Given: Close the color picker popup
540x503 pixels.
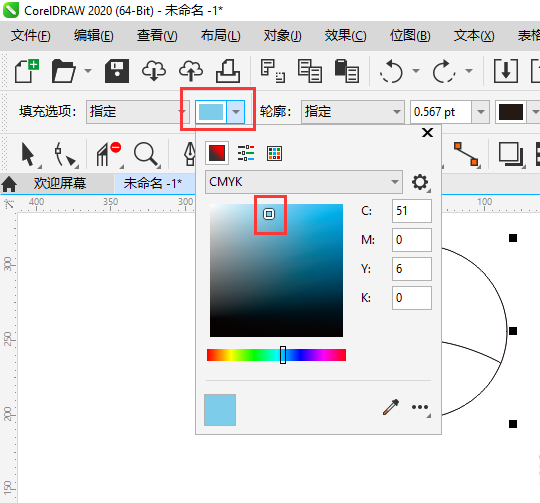Looking at the screenshot, I should pyautogui.click(x=427, y=133).
